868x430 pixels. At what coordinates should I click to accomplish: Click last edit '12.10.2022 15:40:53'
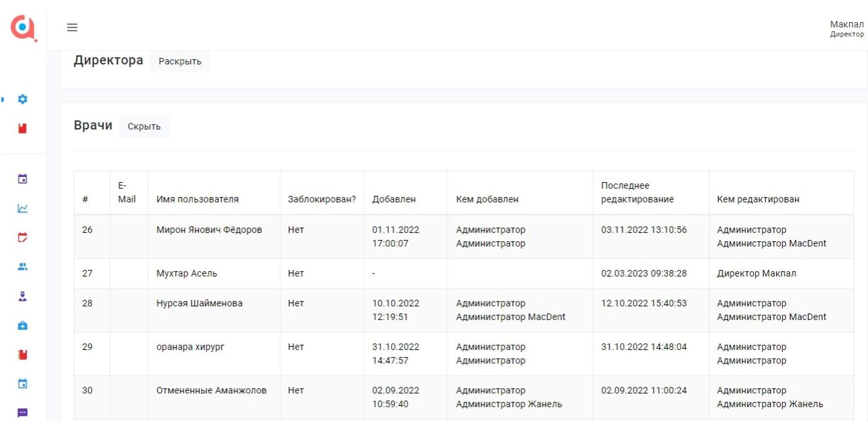pos(644,303)
